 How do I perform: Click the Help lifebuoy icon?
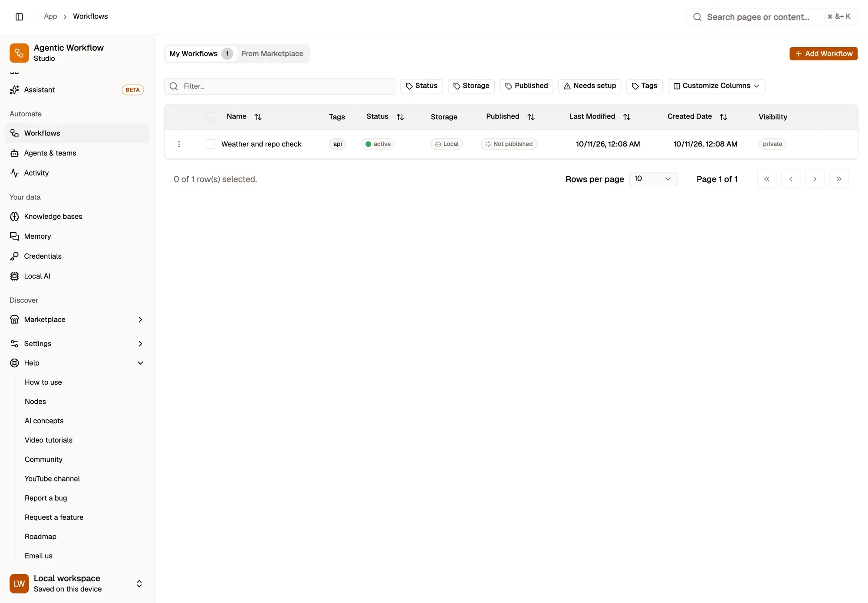tap(14, 363)
